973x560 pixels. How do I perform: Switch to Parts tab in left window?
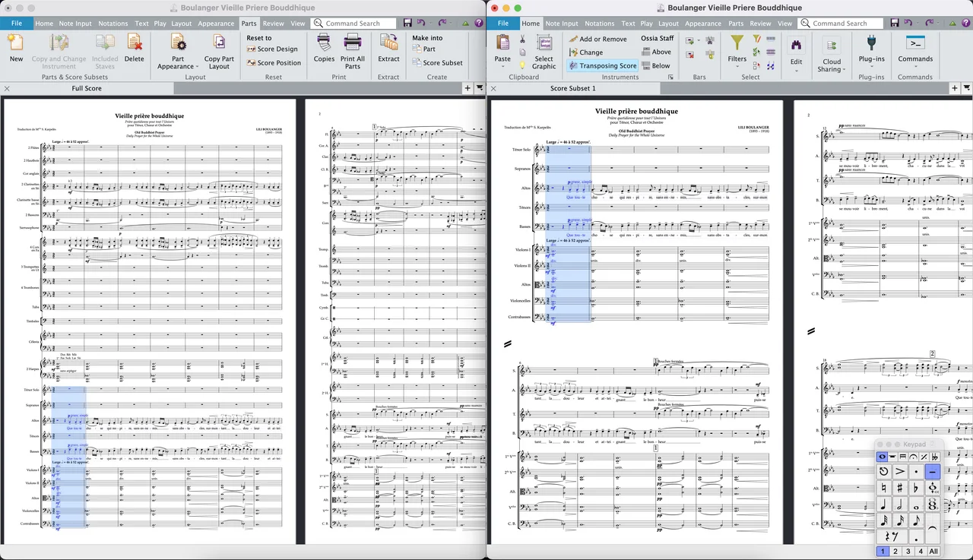click(x=249, y=24)
